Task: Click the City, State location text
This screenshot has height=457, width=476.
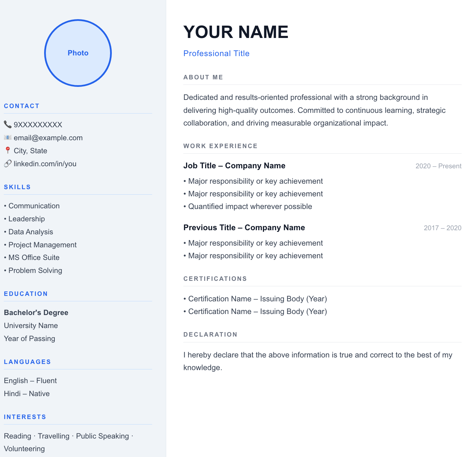Action: coord(30,151)
